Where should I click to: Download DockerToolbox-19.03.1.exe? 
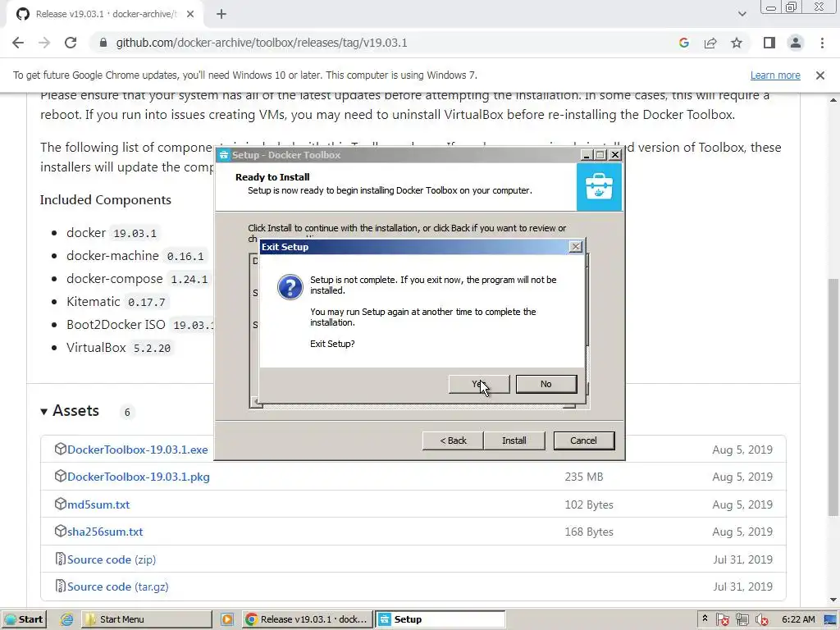[x=137, y=450]
